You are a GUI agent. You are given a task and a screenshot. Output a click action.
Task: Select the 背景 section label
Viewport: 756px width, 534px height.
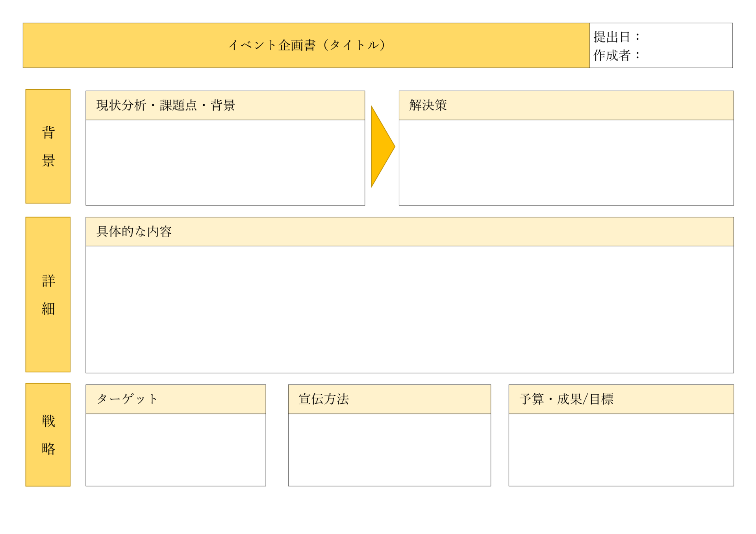47,146
